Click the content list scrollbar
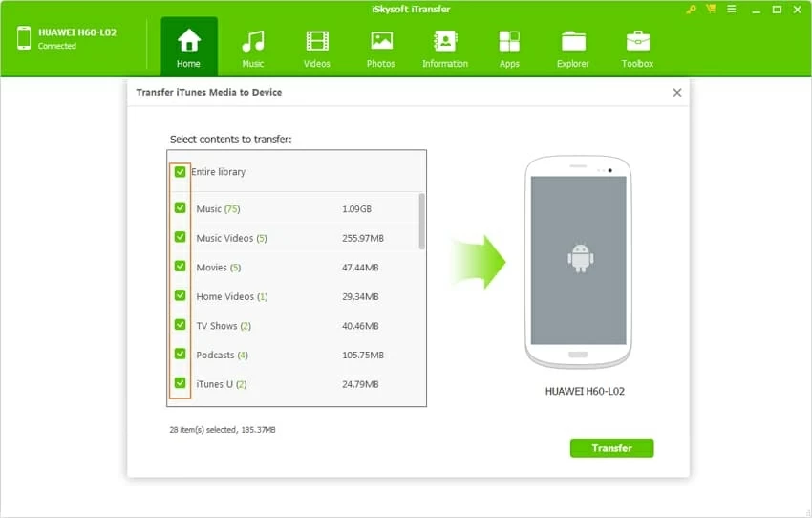 click(421, 222)
